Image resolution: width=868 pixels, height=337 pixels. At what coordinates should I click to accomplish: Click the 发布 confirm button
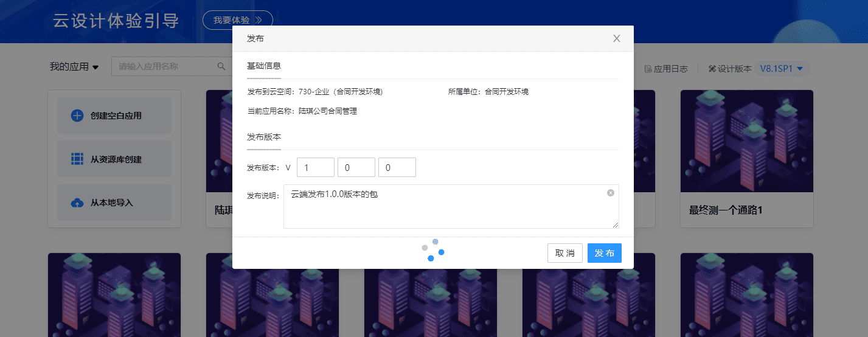(605, 253)
